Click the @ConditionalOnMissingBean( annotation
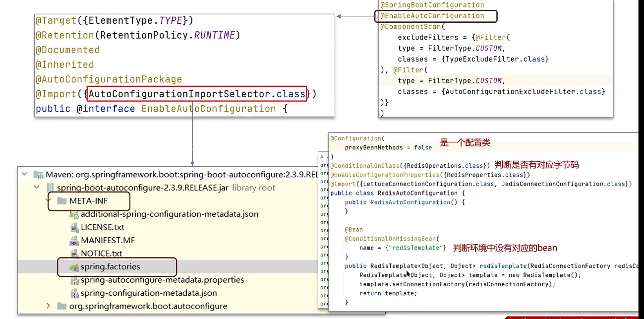 pos(392,239)
